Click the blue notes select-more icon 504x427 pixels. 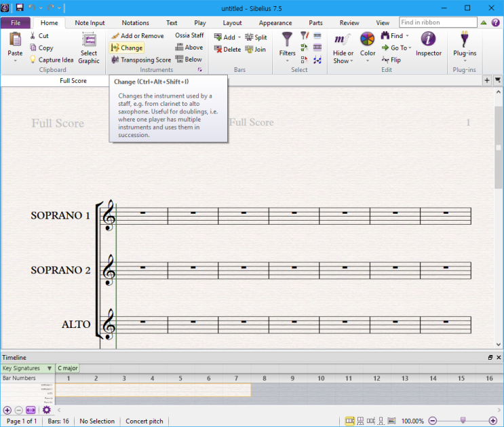(317, 60)
